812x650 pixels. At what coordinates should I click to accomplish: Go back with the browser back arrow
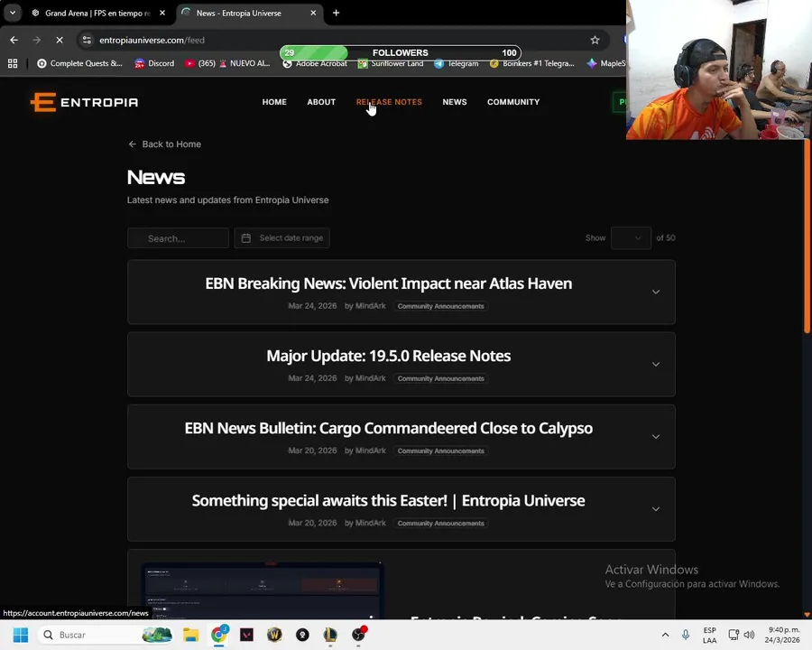click(14, 40)
